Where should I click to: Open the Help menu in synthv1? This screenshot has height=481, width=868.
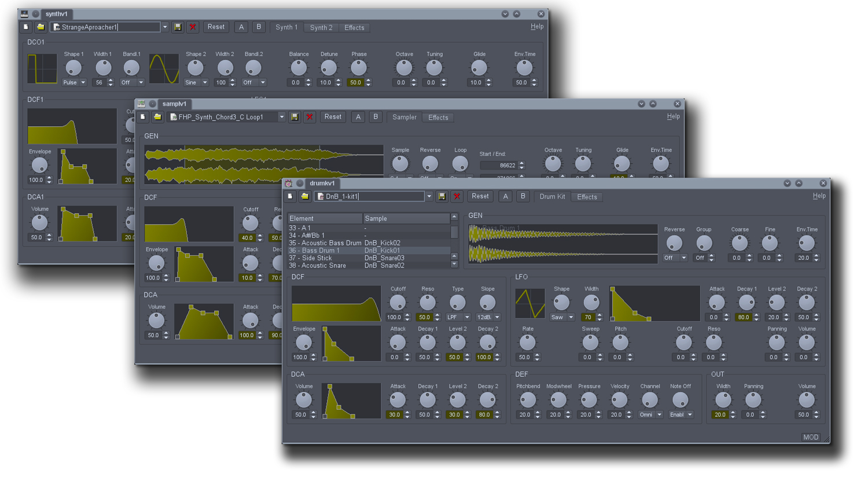(536, 27)
